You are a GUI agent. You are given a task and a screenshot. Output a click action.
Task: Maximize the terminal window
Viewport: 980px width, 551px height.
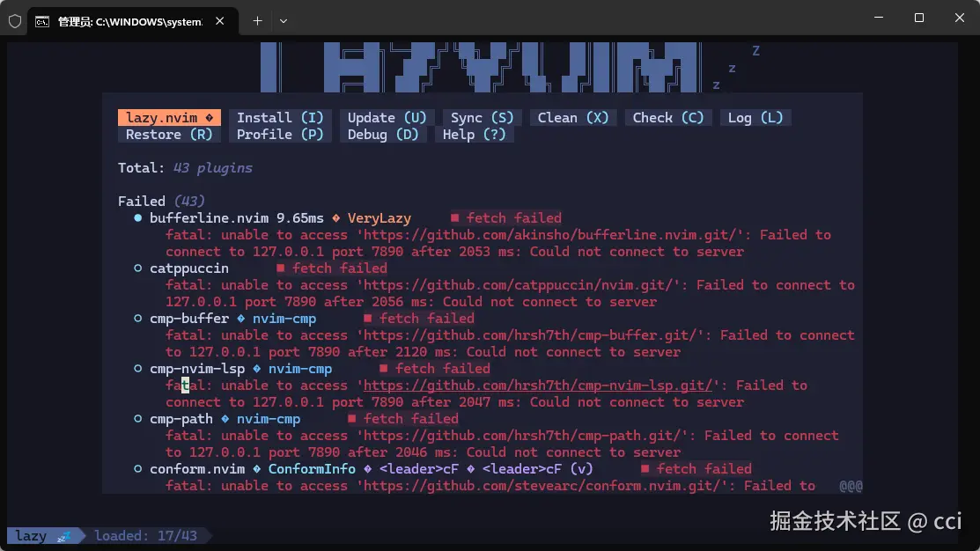918,18
